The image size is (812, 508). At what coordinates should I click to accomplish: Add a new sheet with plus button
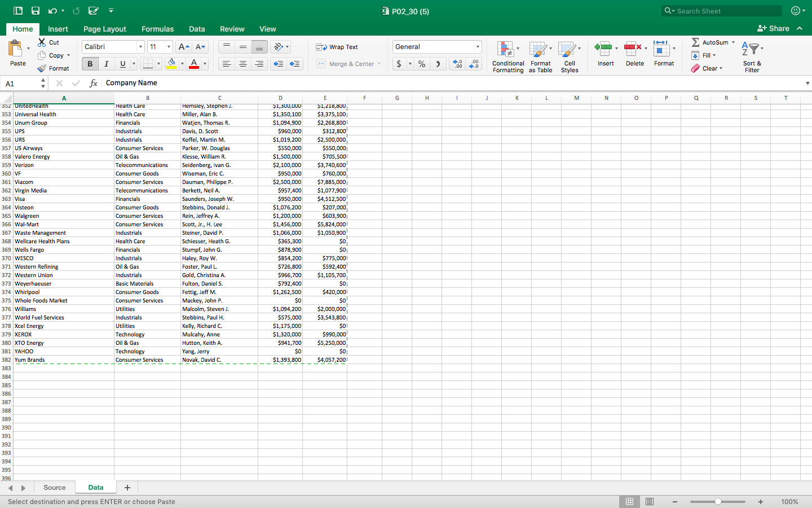(x=127, y=488)
